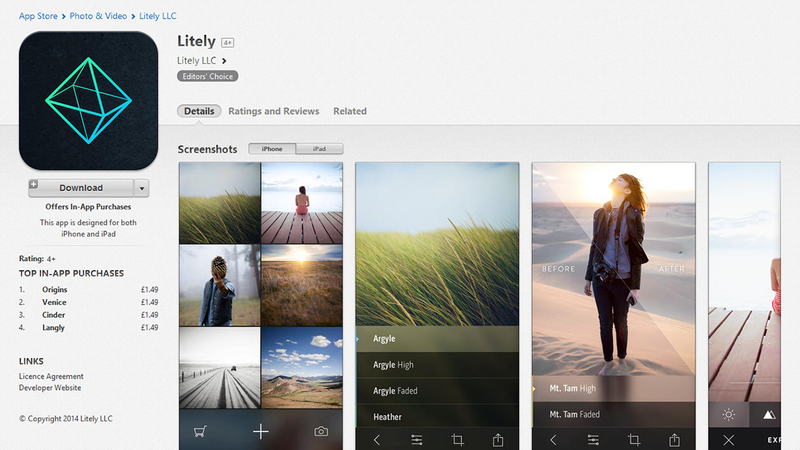Click adjustments sliders icon in grass screenshot
Screen dimensions: 800x450
[417, 440]
